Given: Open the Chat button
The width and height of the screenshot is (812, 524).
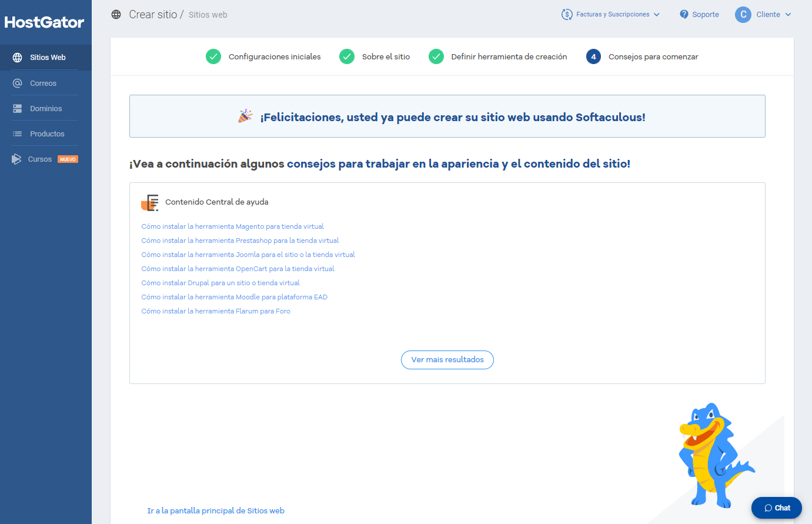Looking at the screenshot, I should coord(776,508).
